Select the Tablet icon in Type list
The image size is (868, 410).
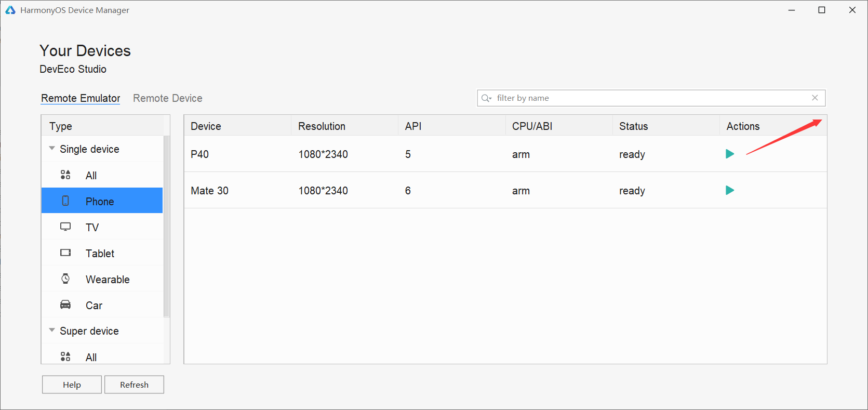[x=65, y=253]
